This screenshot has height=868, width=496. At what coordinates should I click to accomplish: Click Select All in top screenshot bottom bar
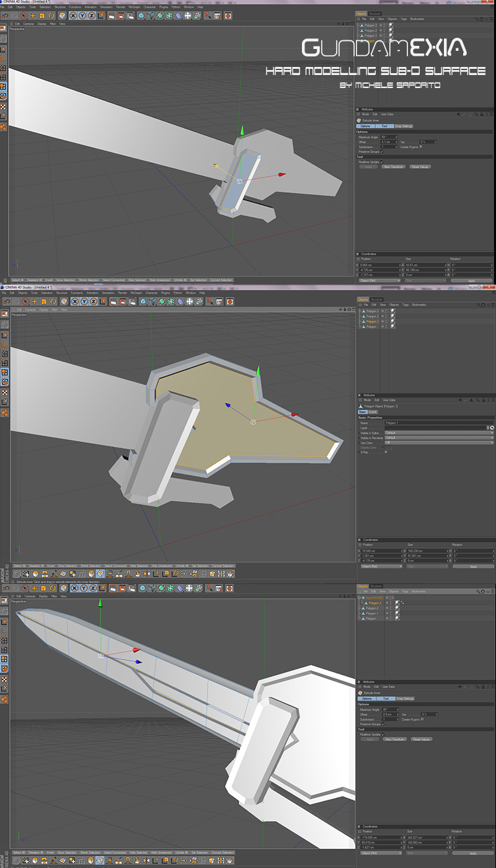(x=18, y=280)
